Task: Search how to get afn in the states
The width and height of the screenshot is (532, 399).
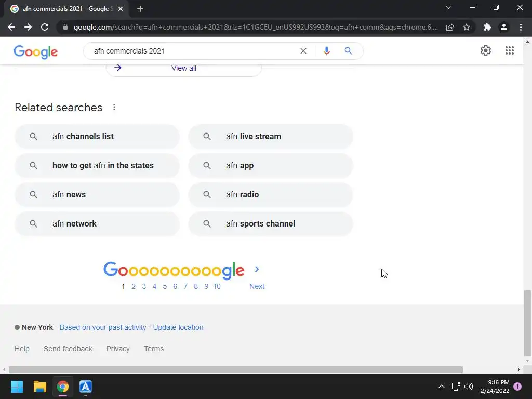Action: [97, 166]
